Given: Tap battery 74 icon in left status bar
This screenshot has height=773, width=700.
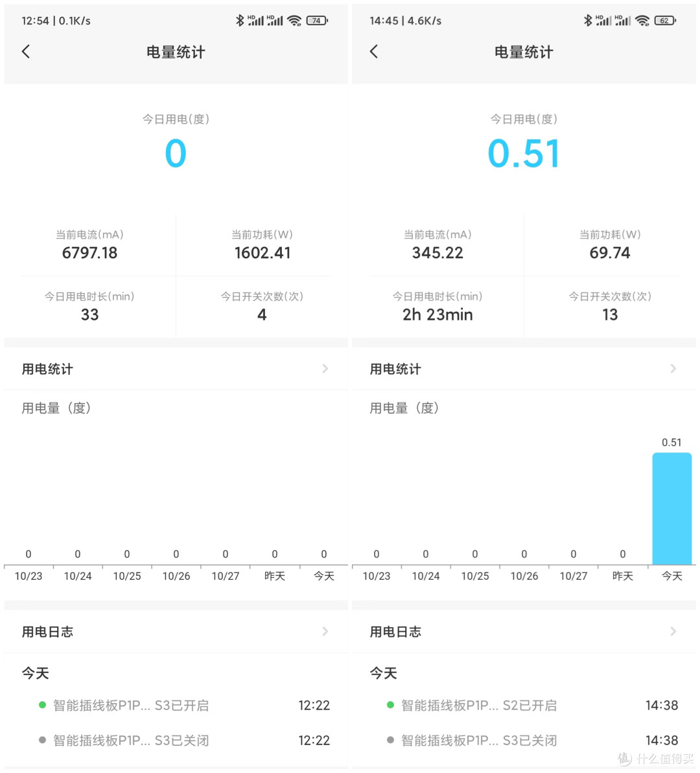Looking at the screenshot, I should click(x=317, y=21).
